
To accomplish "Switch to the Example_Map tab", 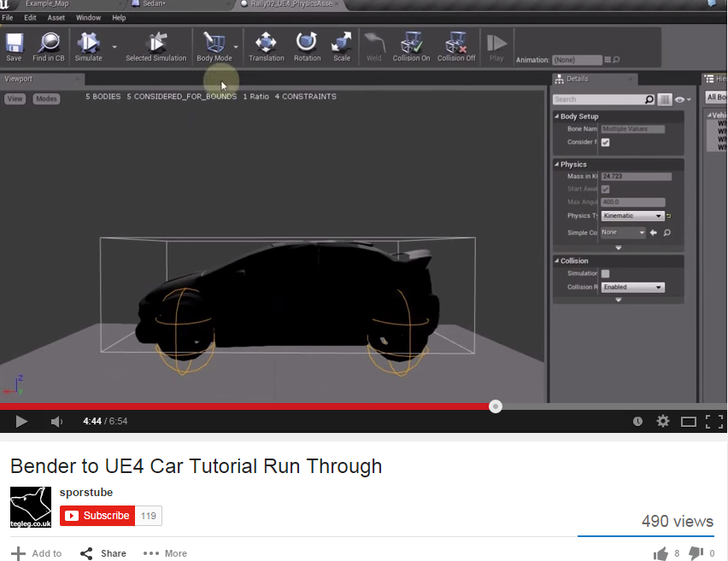I will (x=47, y=3).
